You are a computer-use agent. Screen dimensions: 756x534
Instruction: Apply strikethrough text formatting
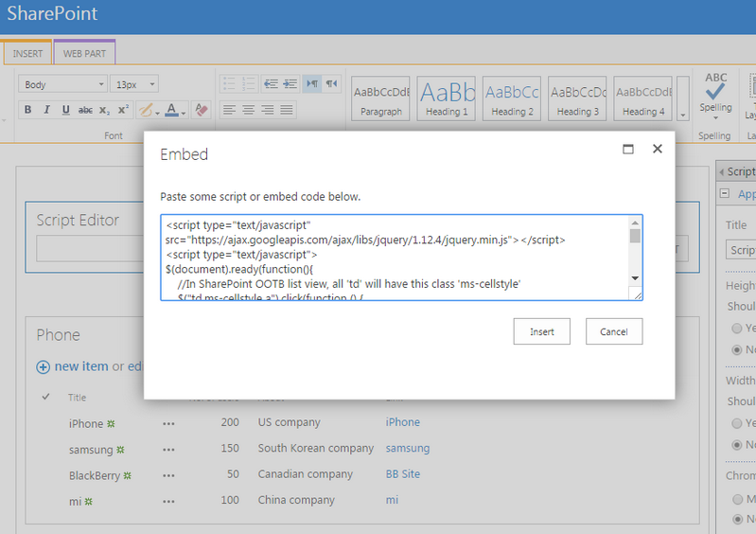[85, 110]
